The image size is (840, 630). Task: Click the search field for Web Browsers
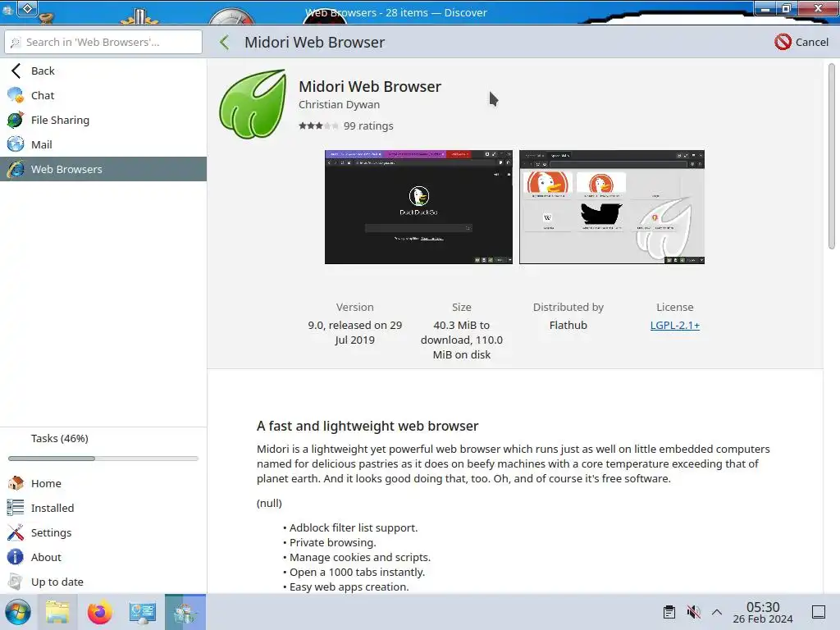(x=103, y=42)
